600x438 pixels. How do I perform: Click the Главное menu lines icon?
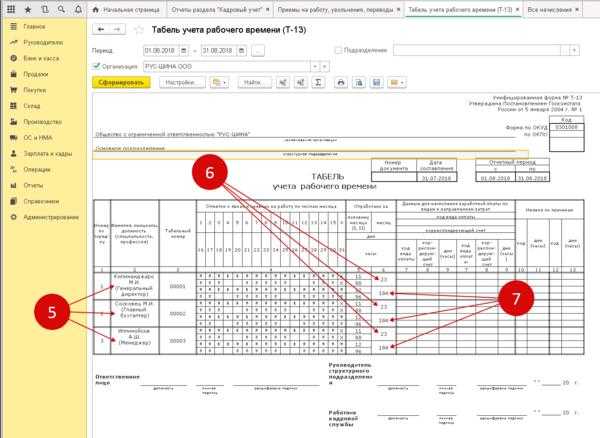(x=13, y=26)
